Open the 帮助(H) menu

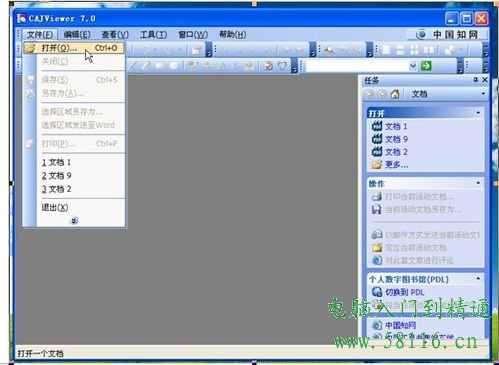point(232,34)
